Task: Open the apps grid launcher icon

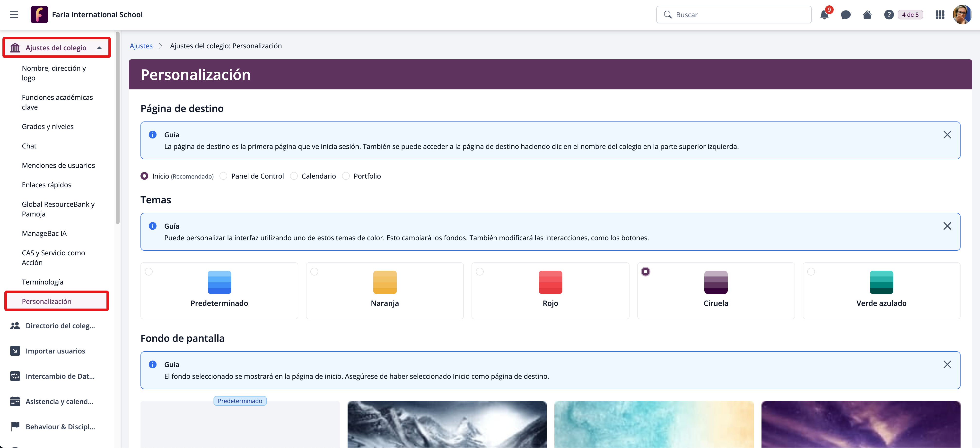Action: (940, 15)
